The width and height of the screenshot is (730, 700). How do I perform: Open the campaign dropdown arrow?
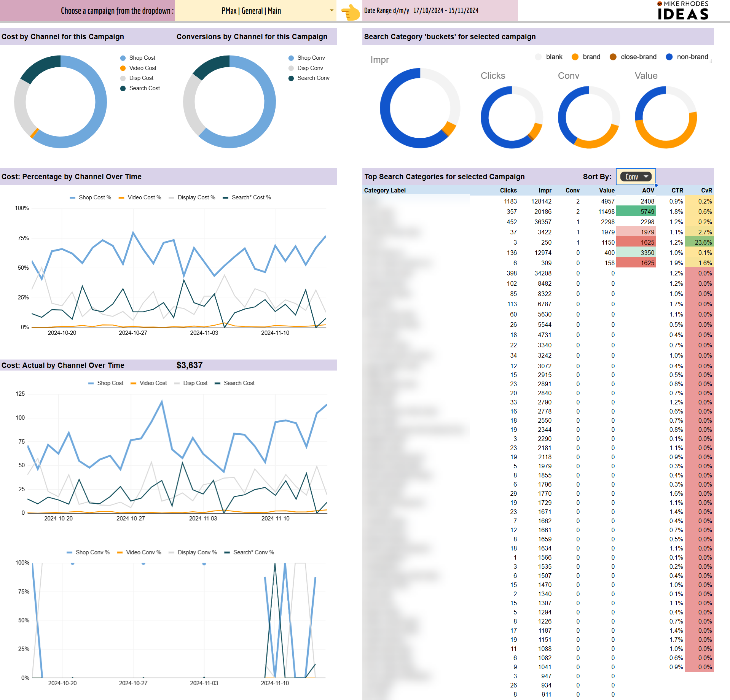pos(332,11)
